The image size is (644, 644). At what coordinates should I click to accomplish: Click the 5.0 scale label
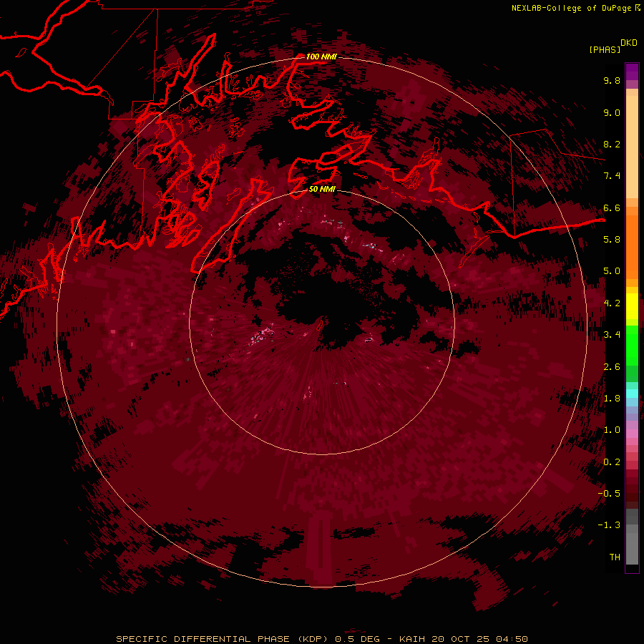(x=612, y=271)
